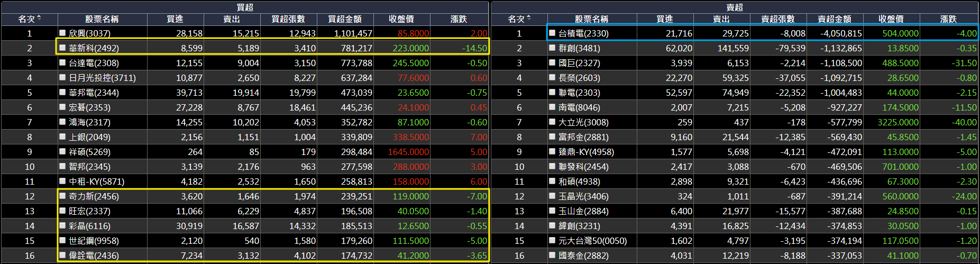980x264 pixels.
Task: Select 買超金額 value 1,101,457
Action: click(x=353, y=33)
